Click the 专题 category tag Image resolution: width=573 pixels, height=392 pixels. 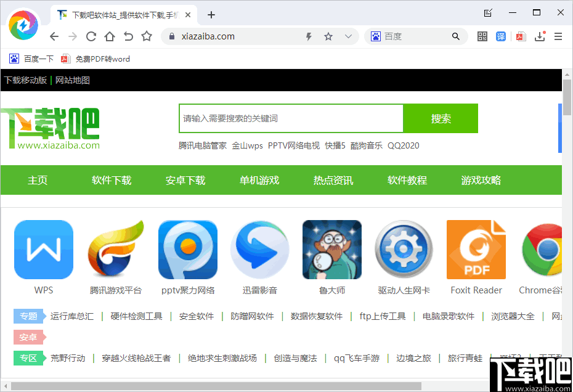(29, 316)
